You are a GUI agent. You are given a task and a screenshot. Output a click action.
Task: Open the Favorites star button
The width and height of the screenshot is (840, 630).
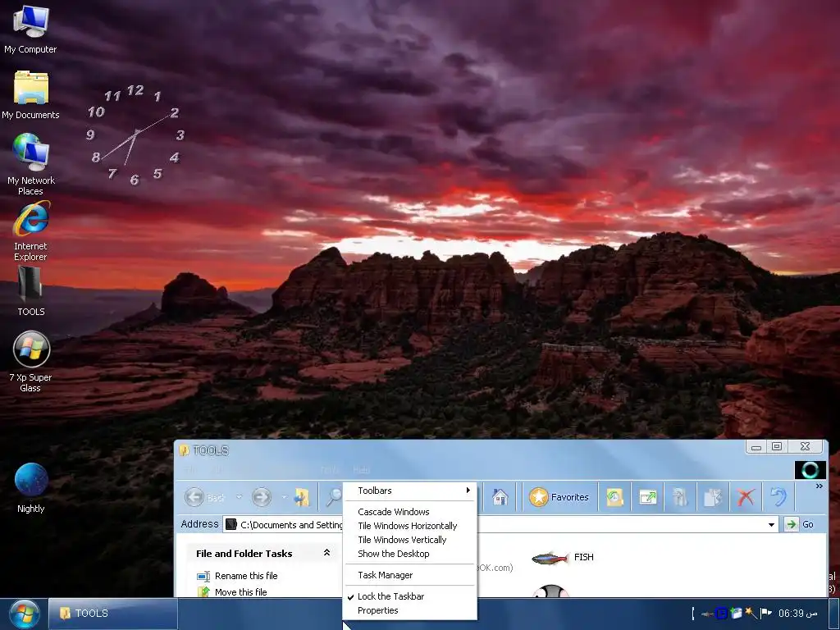[559, 497]
